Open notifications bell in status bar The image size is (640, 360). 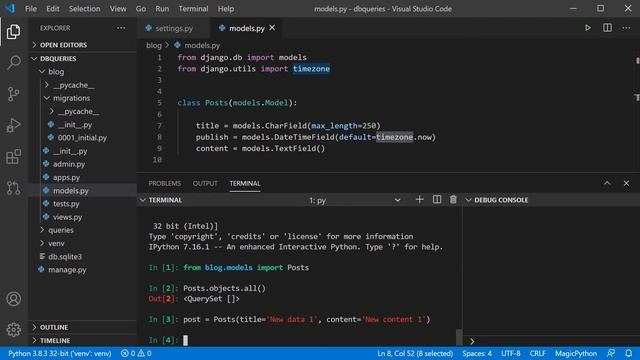pos(629,353)
